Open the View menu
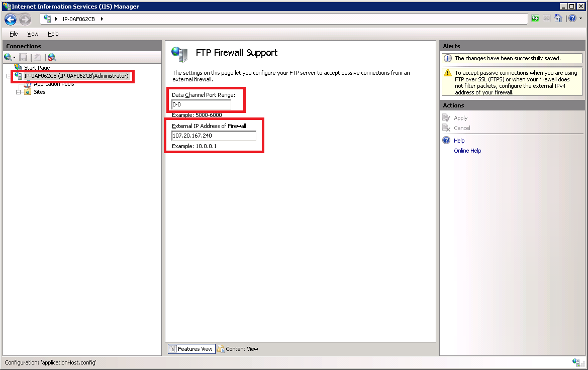 click(33, 34)
